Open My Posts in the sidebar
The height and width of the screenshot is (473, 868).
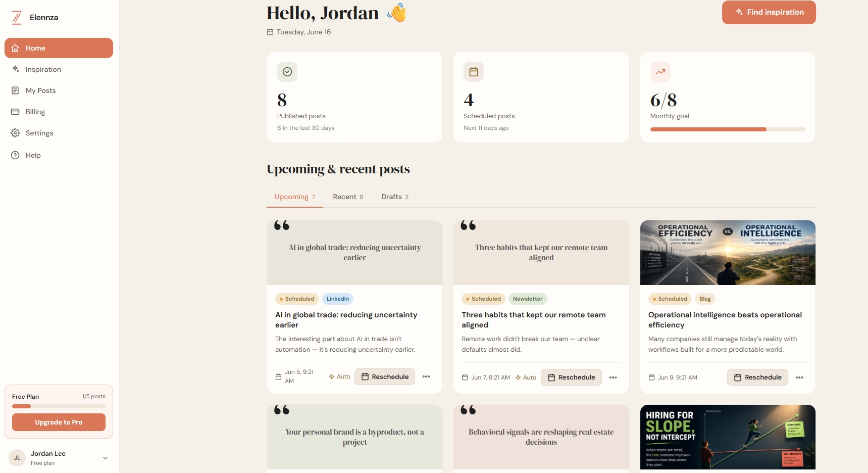pos(59,90)
